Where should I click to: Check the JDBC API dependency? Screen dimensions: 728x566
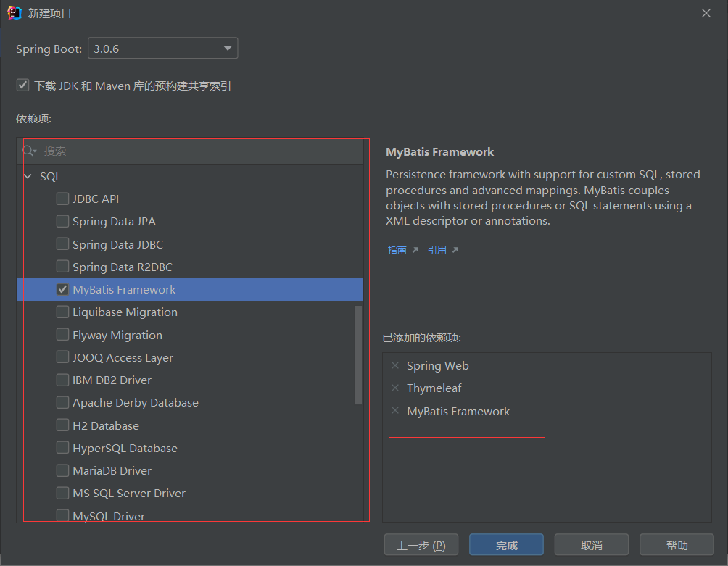[x=62, y=199]
